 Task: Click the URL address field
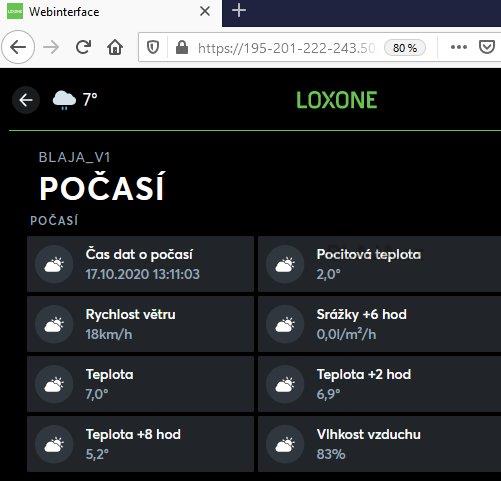[x=286, y=48]
